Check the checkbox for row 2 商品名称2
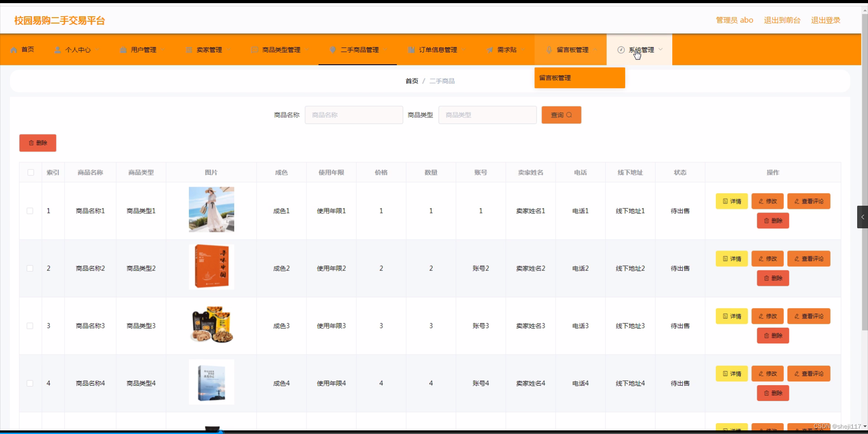868x434 pixels. [x=30, y=268]
